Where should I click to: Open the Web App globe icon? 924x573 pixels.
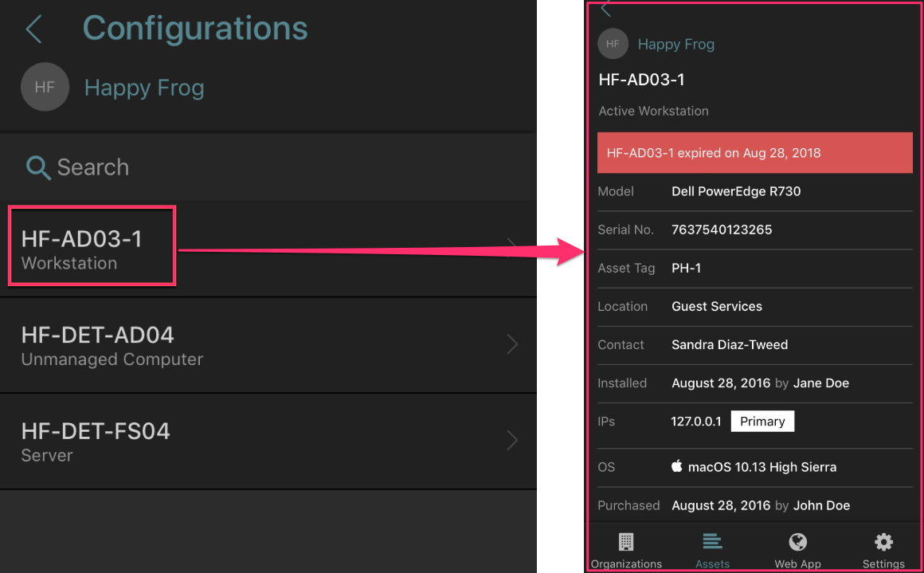tap(797, 543)
